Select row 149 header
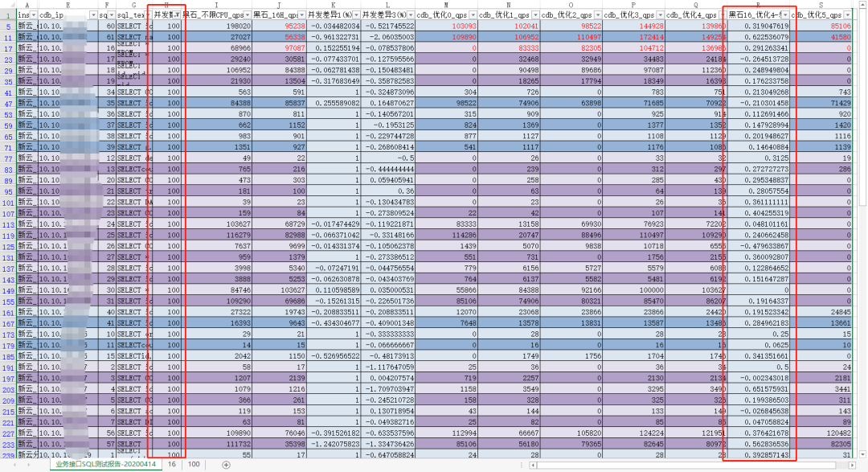 [8, 290]
